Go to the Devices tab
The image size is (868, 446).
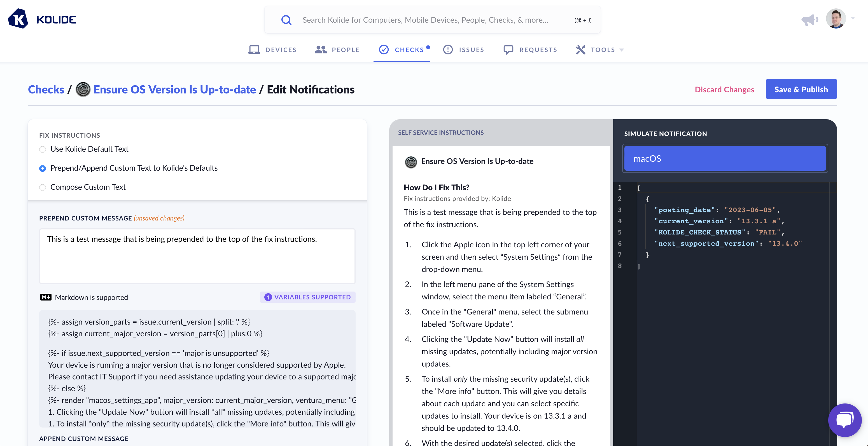(x=272, y=50)
